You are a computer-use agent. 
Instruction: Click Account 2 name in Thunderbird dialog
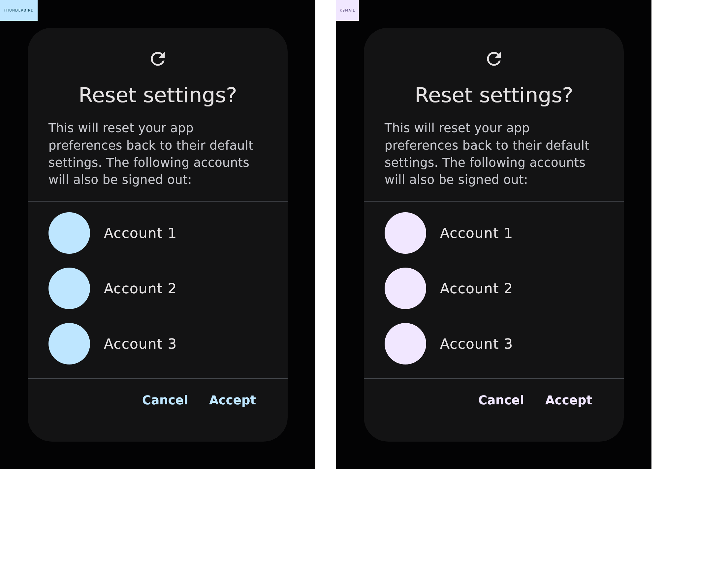140,288
